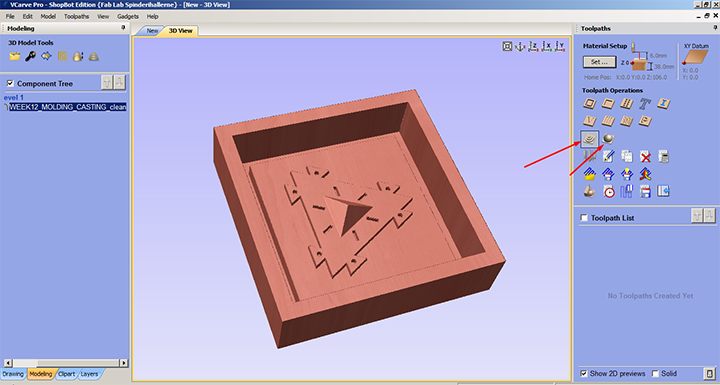The height and width of the screenshot is (385, 720).
Task: Pin the Toolpaths panel
Action: [x=715, y=28]
